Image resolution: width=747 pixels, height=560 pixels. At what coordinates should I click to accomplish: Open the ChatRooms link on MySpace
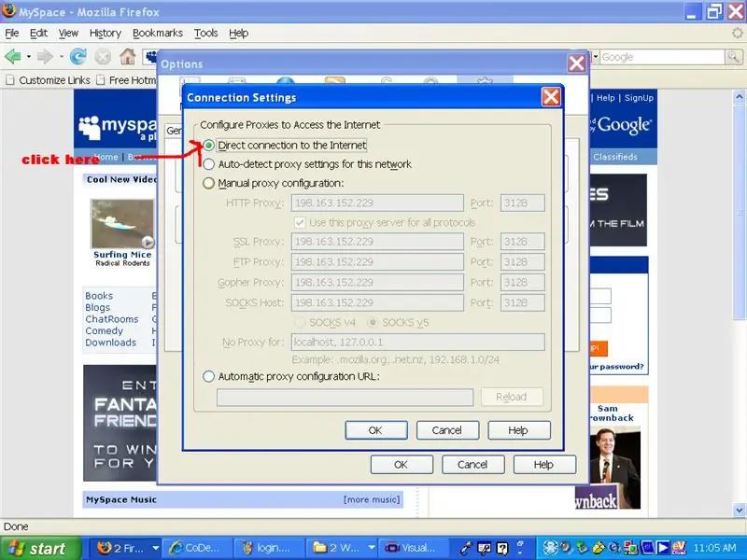tap(112, 319)
